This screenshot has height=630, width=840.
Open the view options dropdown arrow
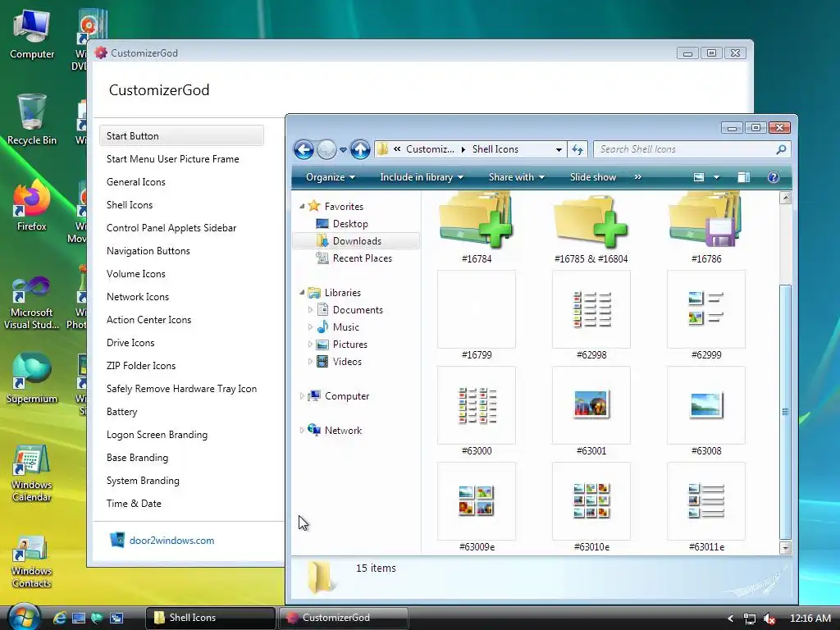716,177
